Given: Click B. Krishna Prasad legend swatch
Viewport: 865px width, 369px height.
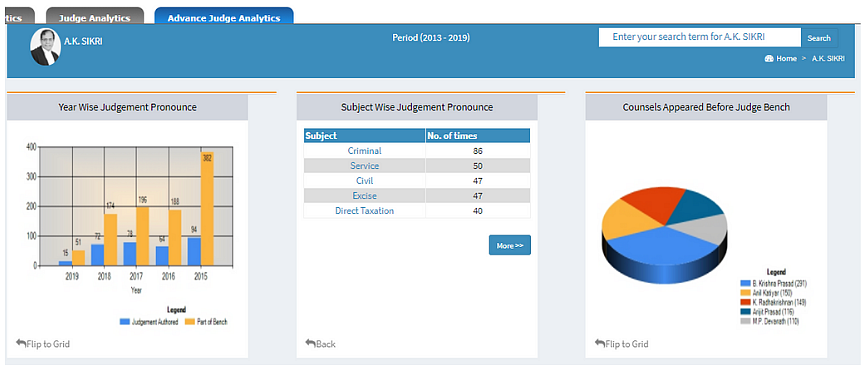Looking at the screenshot, I should [x=745, y=284].
